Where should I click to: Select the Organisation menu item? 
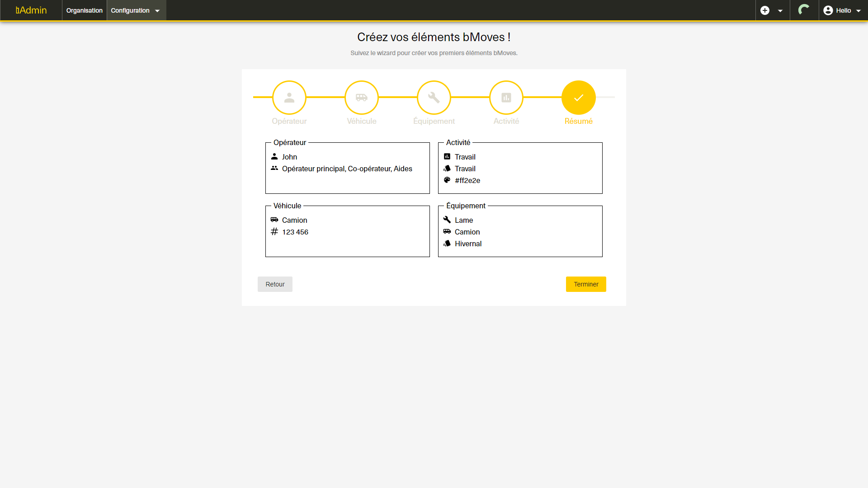pos(84,10)
